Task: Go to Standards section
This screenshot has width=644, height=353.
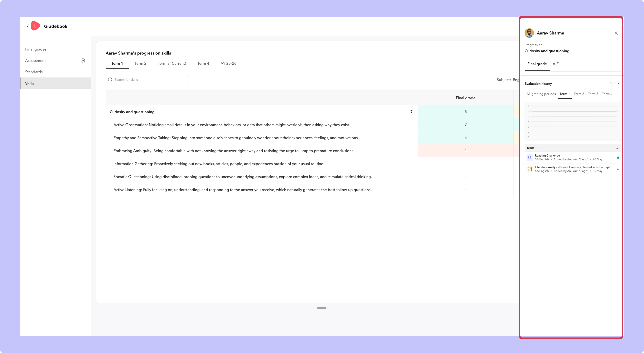Action: [x=34, y=72]
